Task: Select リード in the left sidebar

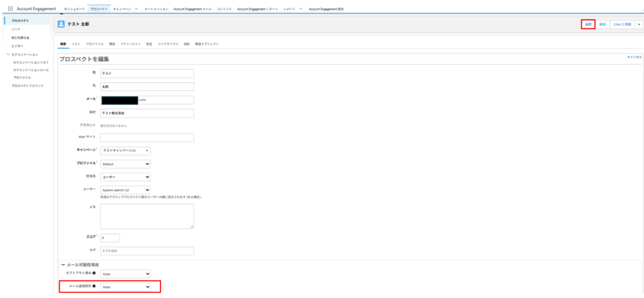Action: 16,29
